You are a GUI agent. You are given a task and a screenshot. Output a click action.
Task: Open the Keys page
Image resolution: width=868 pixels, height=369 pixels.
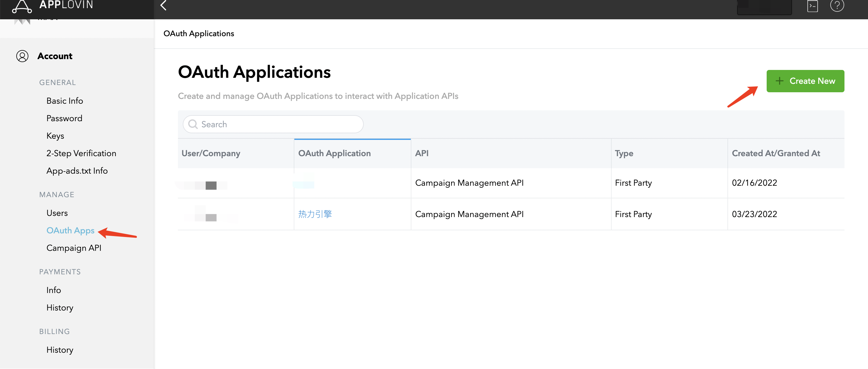tap(55, 136)
